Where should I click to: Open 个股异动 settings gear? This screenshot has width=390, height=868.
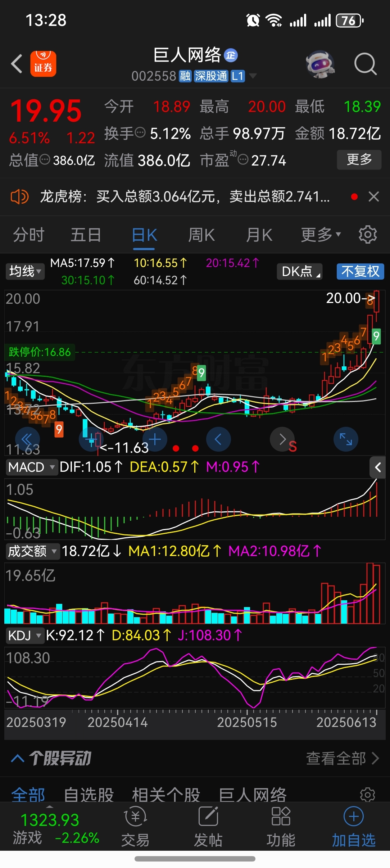368,795
